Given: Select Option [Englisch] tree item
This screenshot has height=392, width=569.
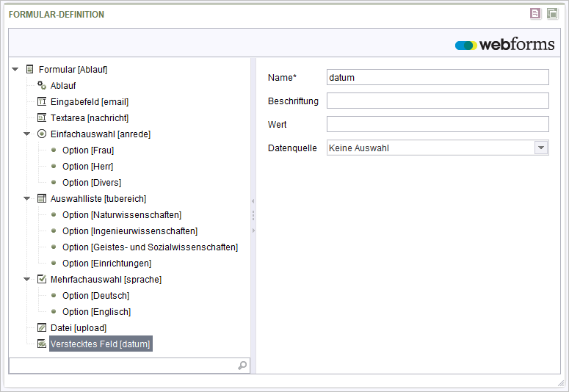Looking at the screenshot, I should coord(96,312).
